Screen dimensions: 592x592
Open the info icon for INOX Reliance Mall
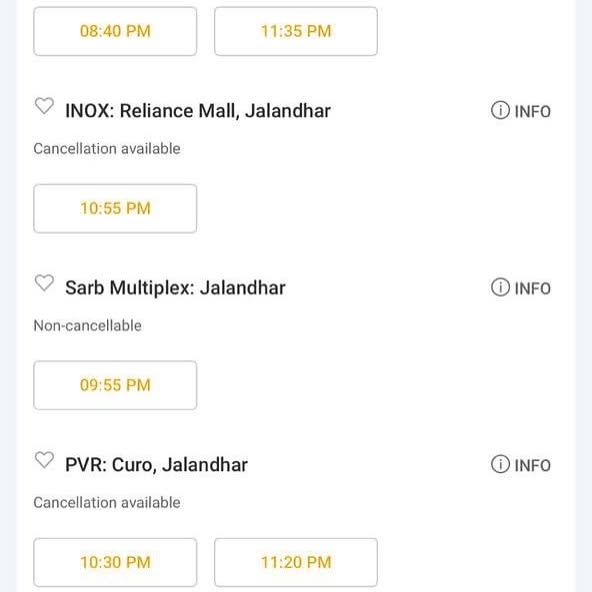tap(500, 111)
